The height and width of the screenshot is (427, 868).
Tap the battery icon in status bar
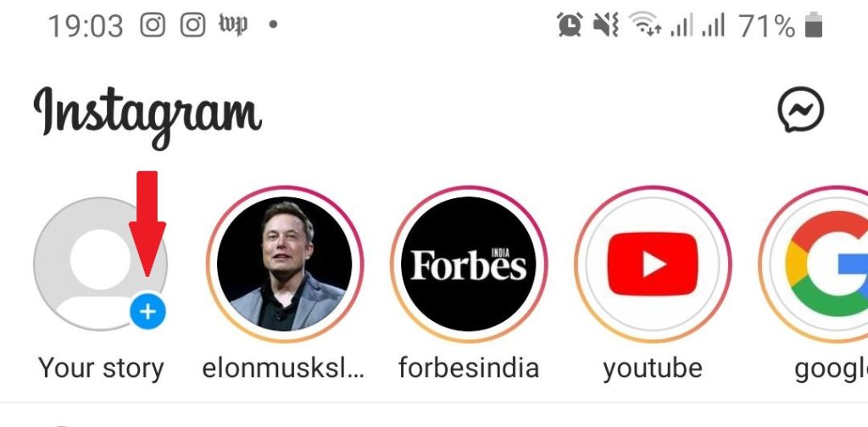click(813, 25)
